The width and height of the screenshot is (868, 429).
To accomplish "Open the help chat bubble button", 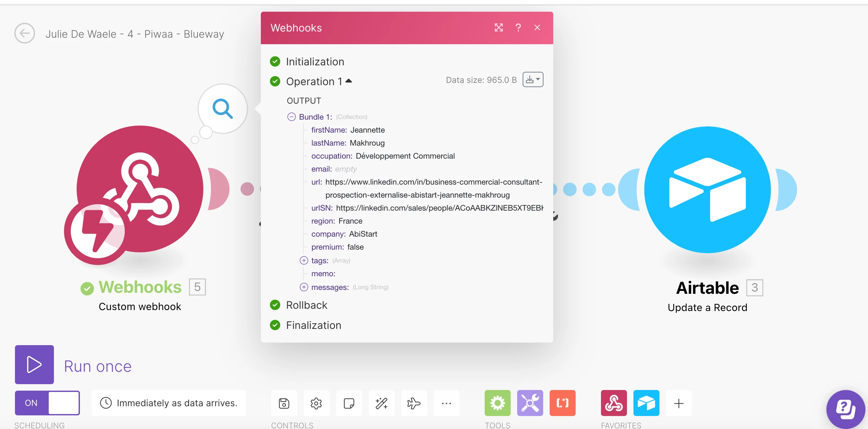I will click(846, 409).
